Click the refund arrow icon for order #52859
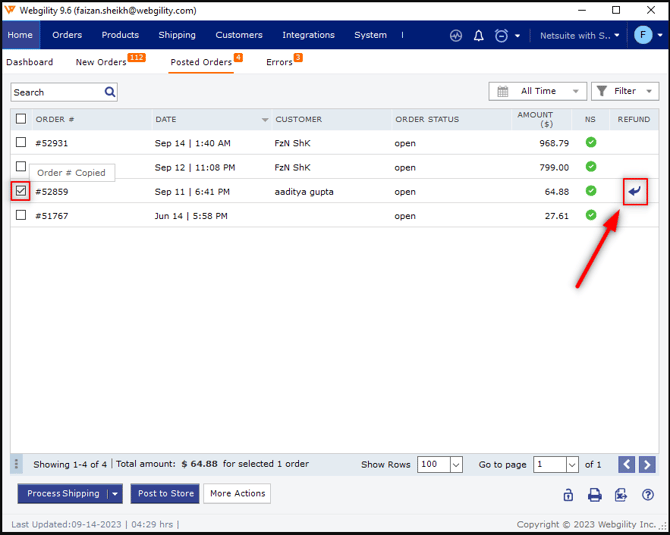Viewport: 670px width, 535px height. 634,191
